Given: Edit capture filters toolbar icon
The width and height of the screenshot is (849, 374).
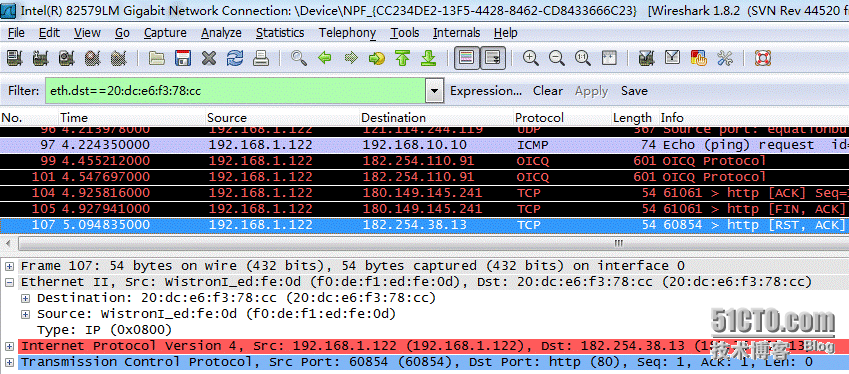Looking at the screenshot, I should [646, 58].
